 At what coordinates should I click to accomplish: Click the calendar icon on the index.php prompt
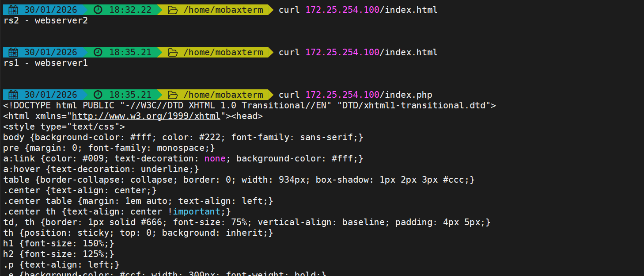(x=14, y=95)
